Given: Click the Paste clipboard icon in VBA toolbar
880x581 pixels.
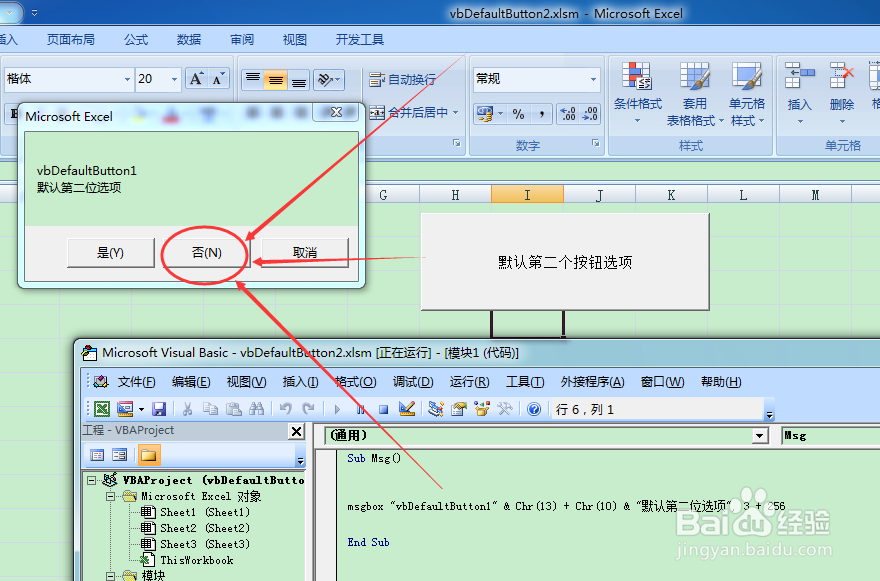Looking at the screenshot, I should tap(233, 409).
